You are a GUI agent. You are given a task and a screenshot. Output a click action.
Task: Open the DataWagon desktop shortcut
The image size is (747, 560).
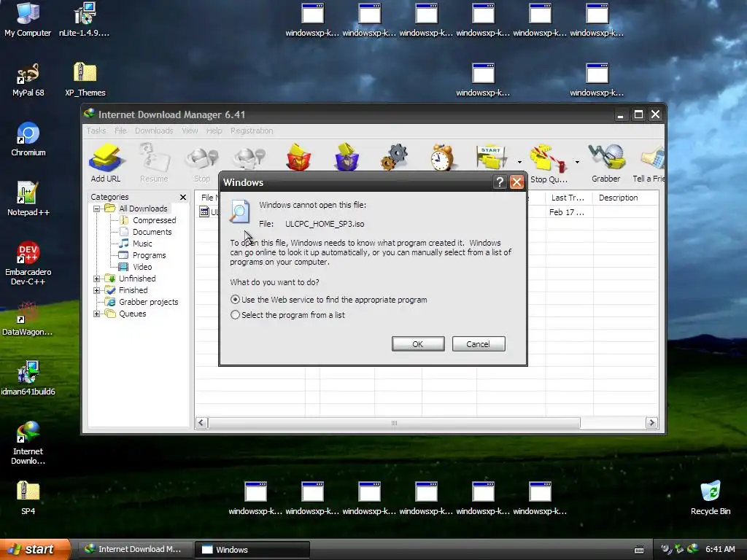[28, 319]
